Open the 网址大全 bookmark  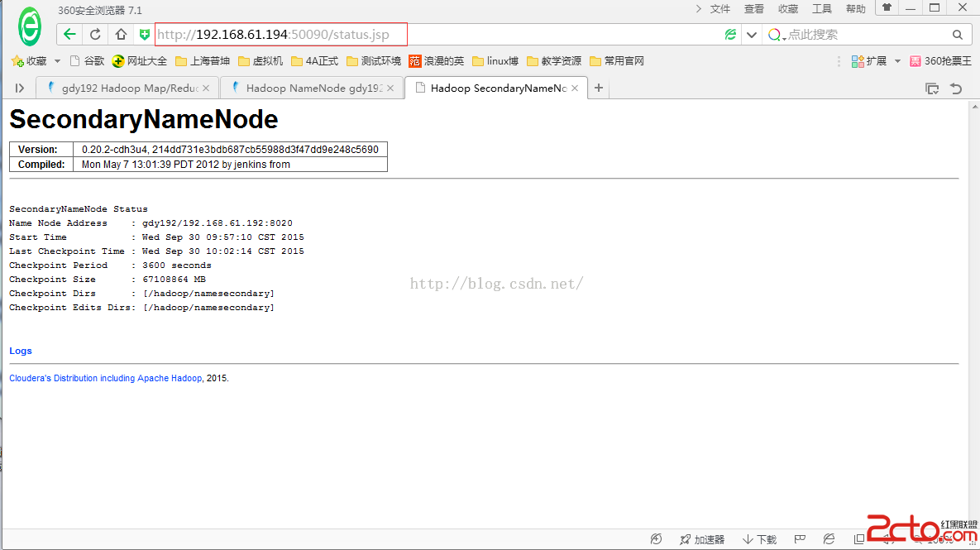[140, 60]
